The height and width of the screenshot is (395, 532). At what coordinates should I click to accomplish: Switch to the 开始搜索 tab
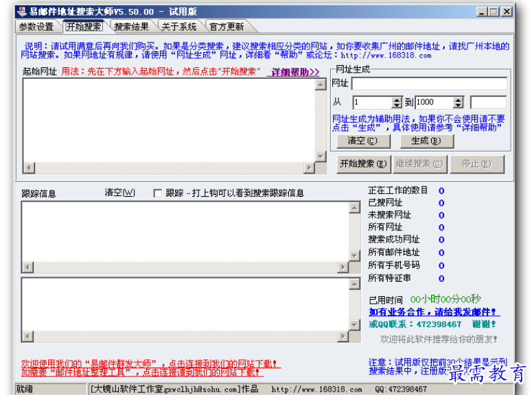84,27
